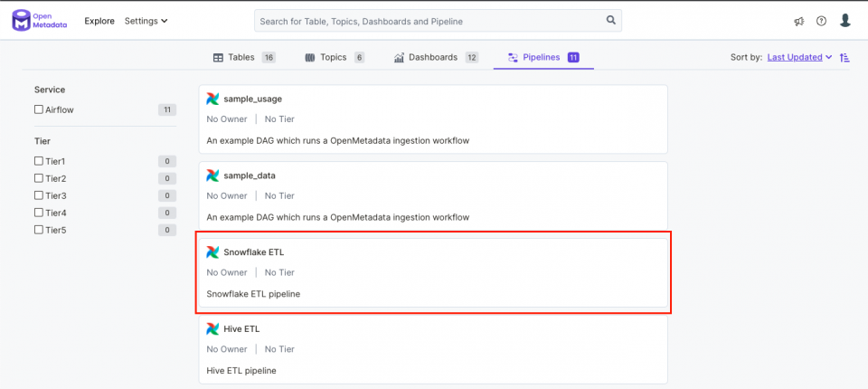Open the Topics tab
This screenshot has width=868, height=389.
[335, 57]
